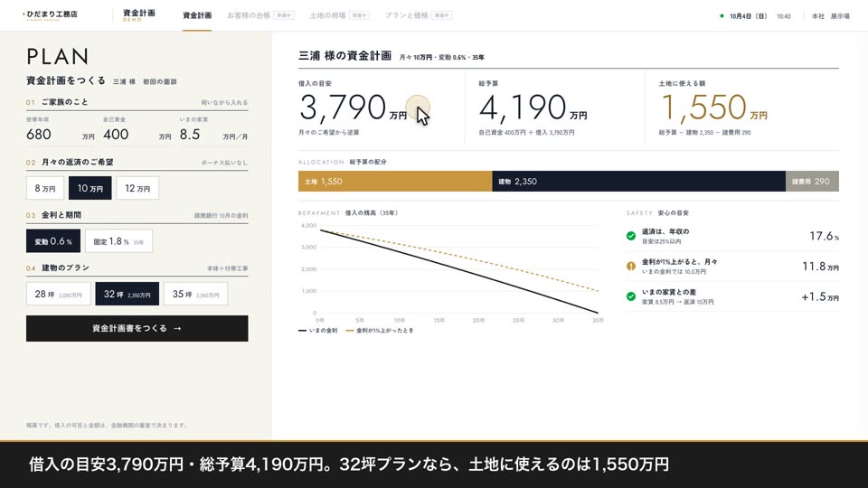The height and width of the screenshot is (488, 868).
Task: Select the 32坪 building plan
Action: (x=127, y=295)
